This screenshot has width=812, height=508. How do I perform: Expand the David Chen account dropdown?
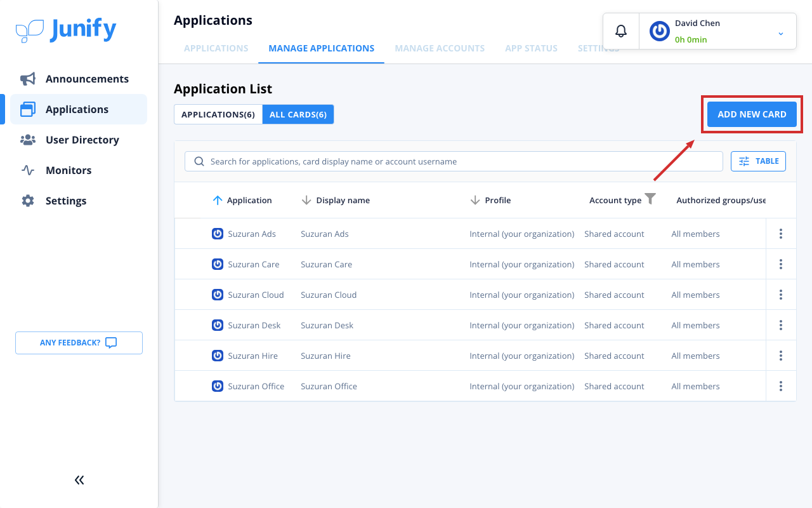pyautogui.click(x=781, y=33)
